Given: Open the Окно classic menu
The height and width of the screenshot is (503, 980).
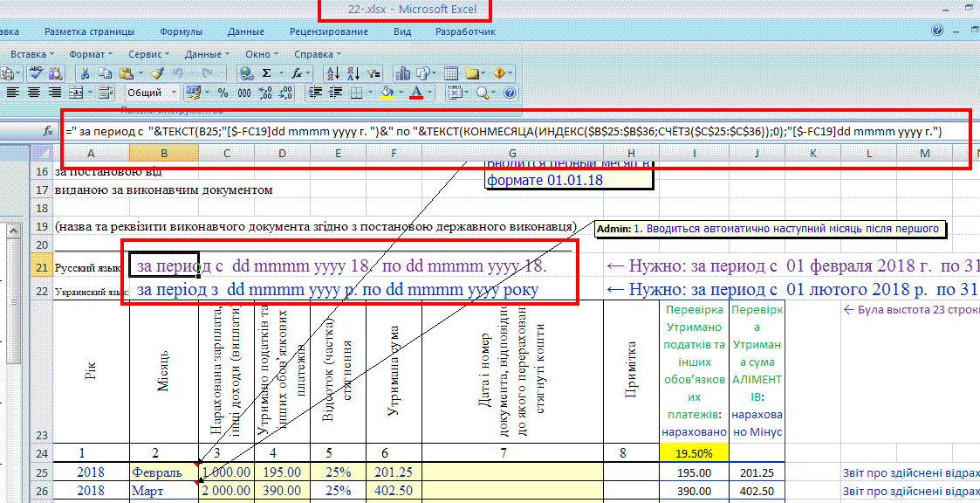Looking at the screenshot, I should (261, 54).
